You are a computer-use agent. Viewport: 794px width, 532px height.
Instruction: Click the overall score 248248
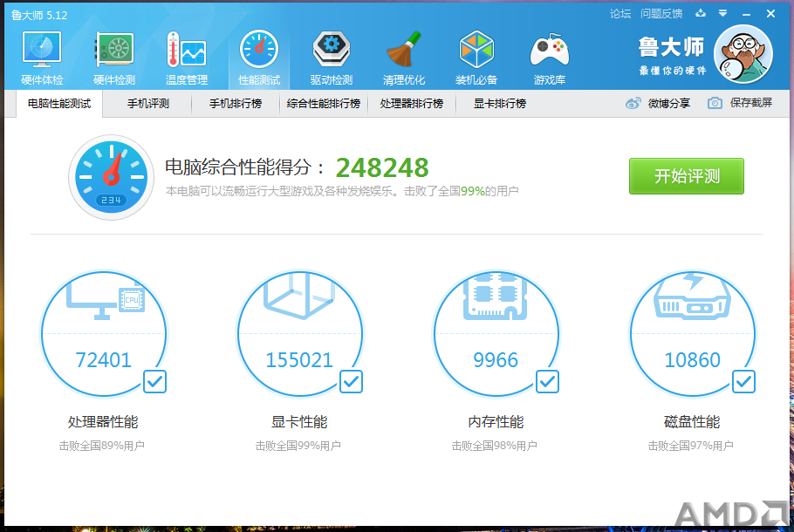coord(382,167)
